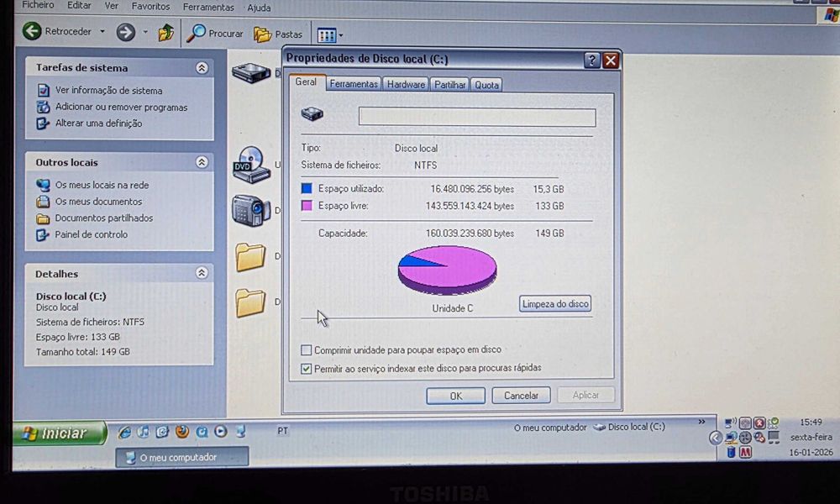The image size is (840, 504).
Task: Open Os meus documentos link
Action: [98, 202]
